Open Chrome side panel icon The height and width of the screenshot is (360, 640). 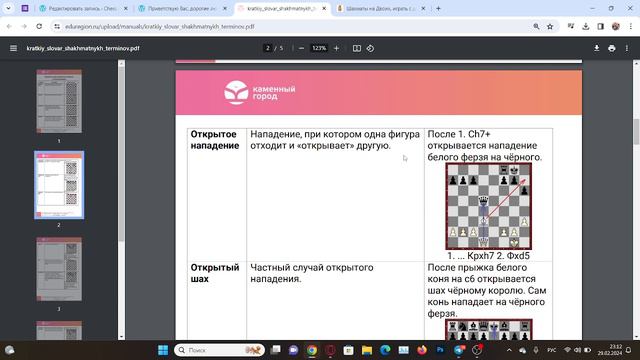click(x=600, y=26)
